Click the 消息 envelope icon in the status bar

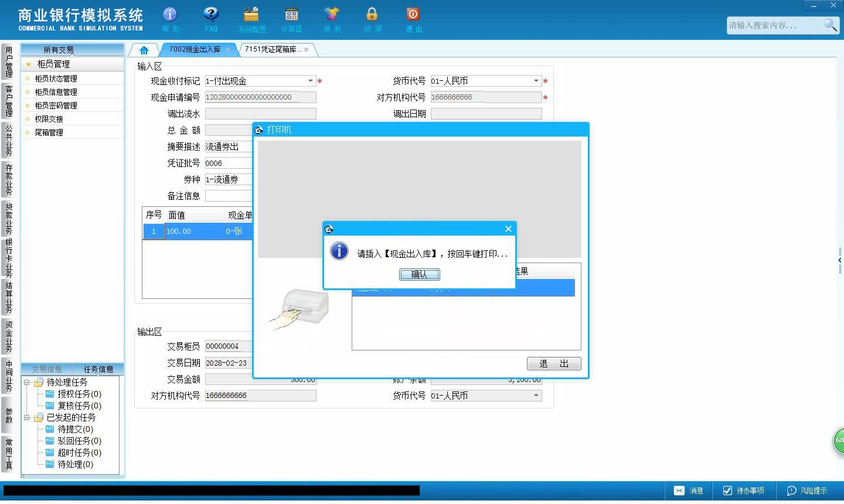pyautogui.click(x=679, y=491)
